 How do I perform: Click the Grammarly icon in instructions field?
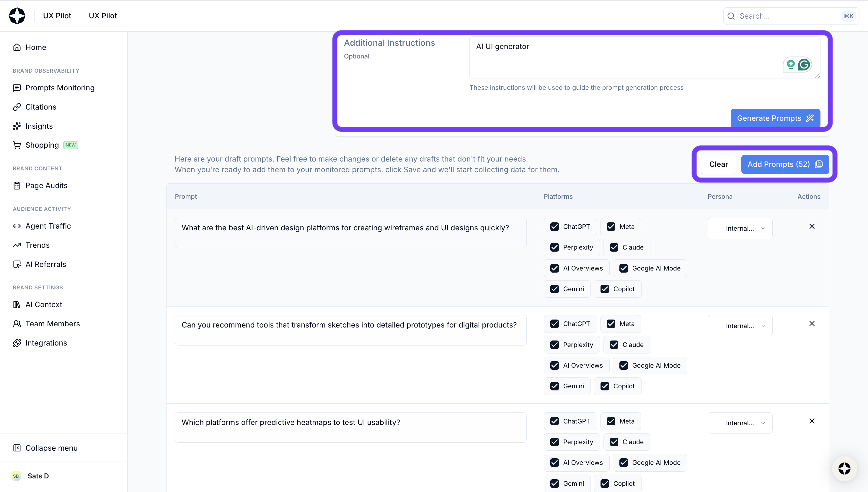(804, 64)
